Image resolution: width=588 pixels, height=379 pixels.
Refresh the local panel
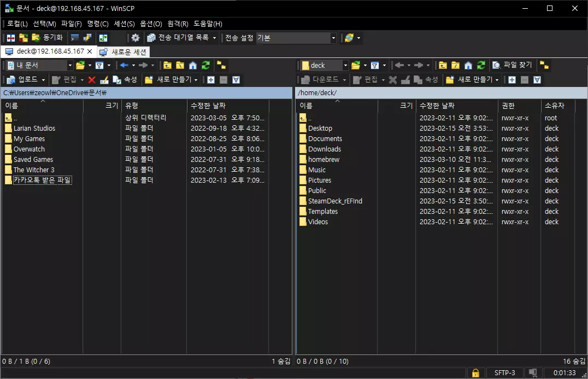click(205, 66)
